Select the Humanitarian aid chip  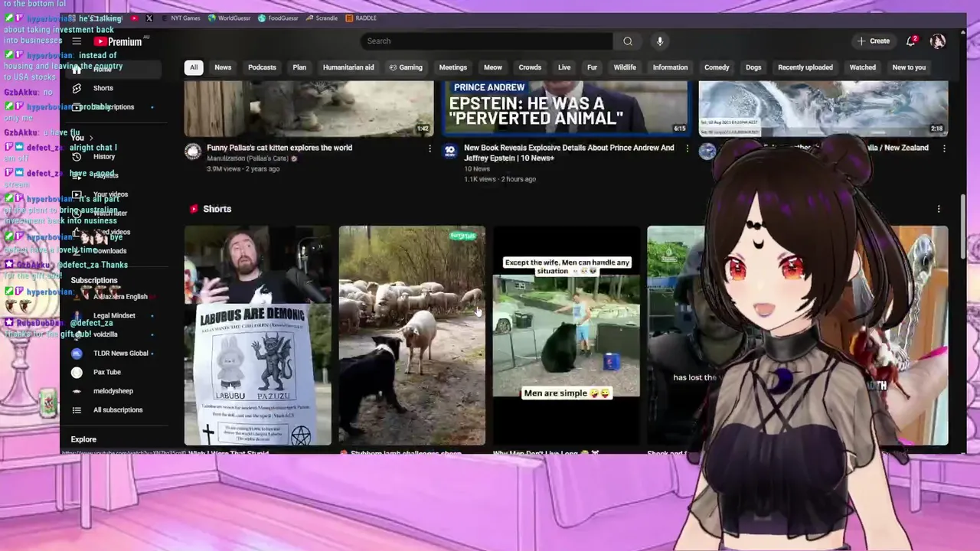click(x=348, y=67)
